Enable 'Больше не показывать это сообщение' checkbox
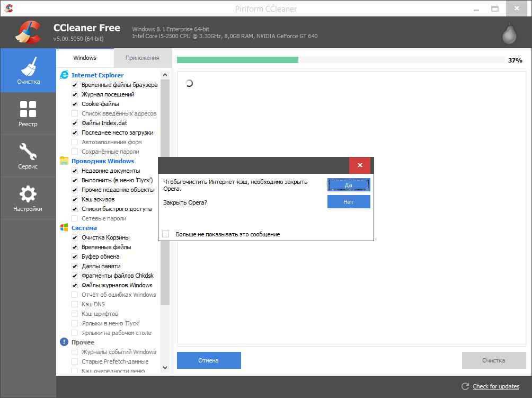This screenshot has height=398, width=532. click(x=166, y=234)
